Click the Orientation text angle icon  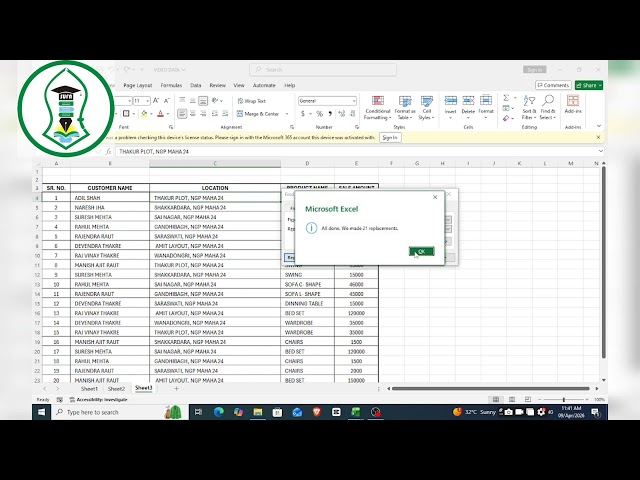[x=215, y=100]
